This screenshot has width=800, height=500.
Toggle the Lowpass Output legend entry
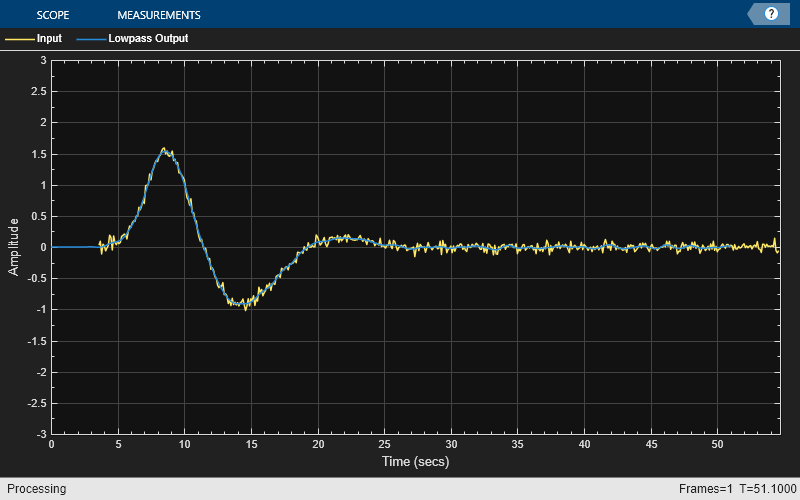[x=148, y=39]
